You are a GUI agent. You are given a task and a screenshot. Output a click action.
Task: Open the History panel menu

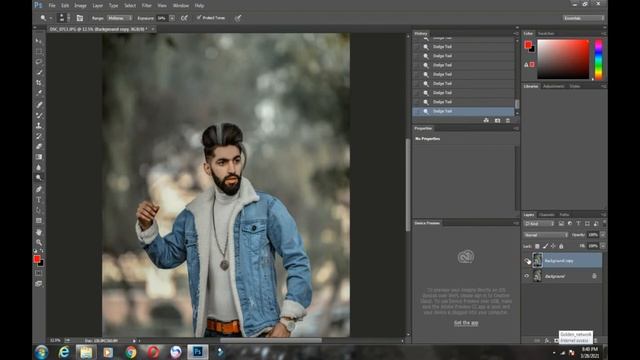(516, 33)
